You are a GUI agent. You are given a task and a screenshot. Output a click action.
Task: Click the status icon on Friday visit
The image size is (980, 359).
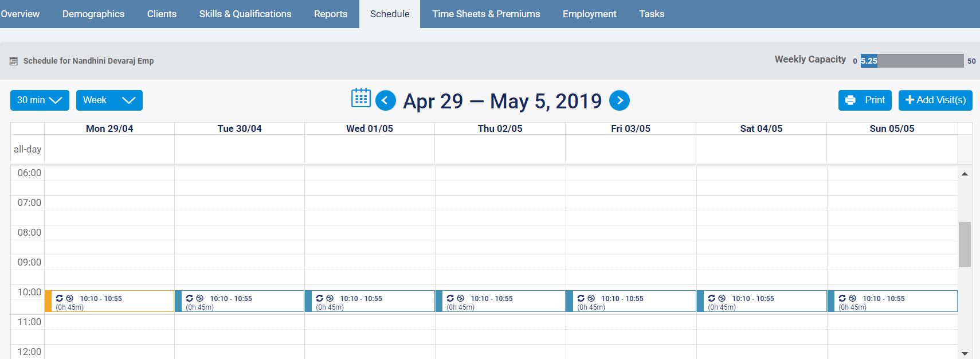coord(591,298)
